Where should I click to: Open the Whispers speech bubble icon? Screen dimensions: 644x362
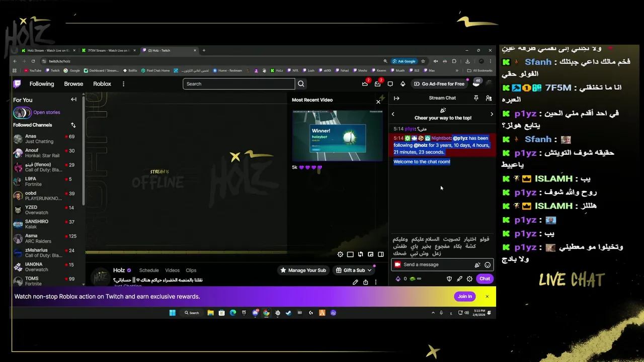point(390,84)
